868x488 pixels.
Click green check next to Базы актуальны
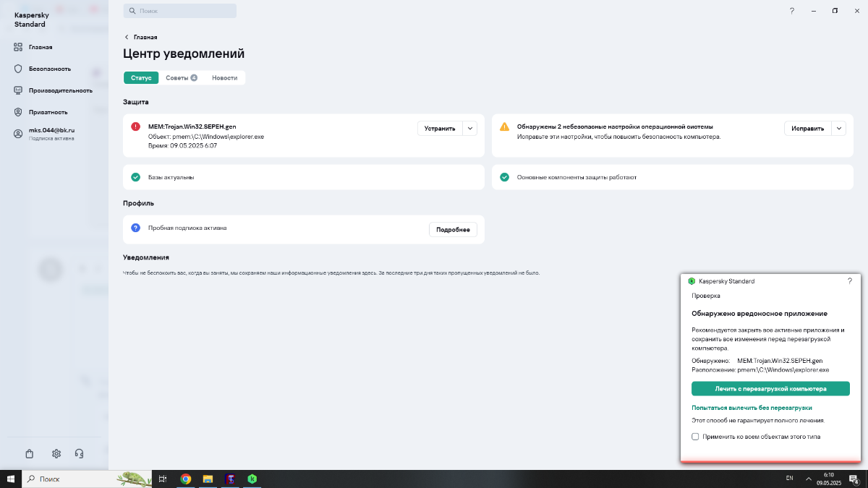point(135,176)
